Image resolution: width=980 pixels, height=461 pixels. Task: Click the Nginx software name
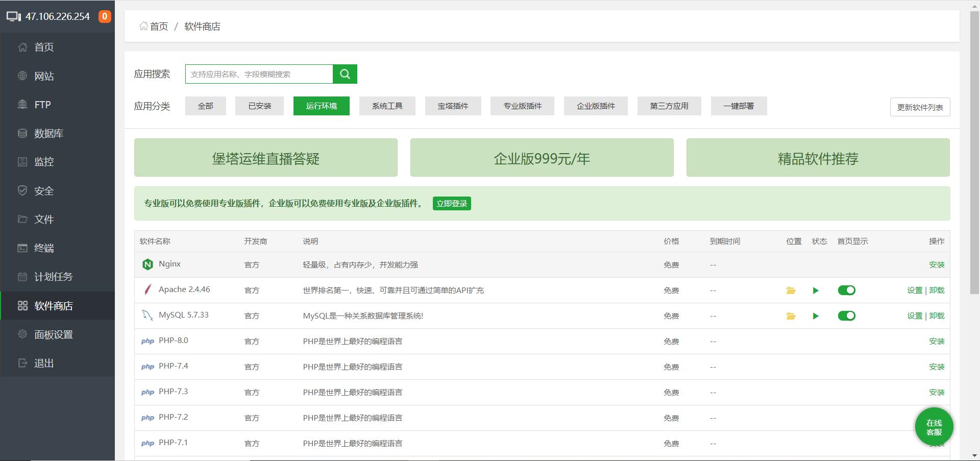tap(169, 264)
